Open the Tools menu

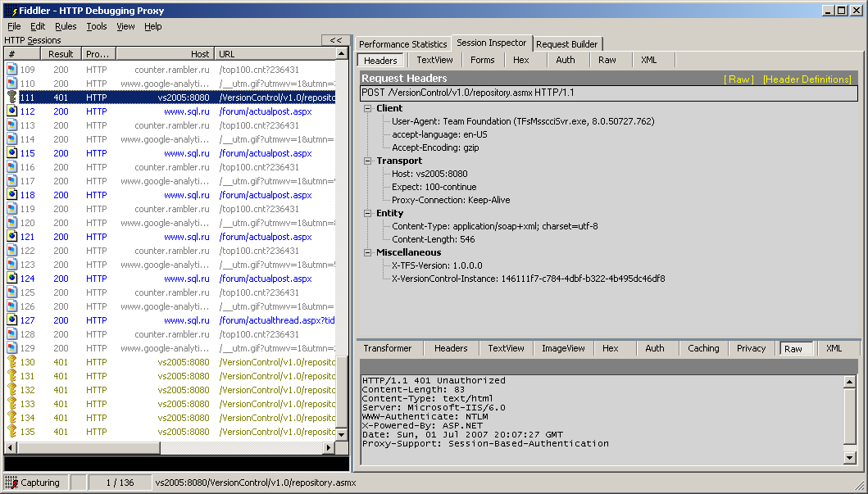(97, 26)
